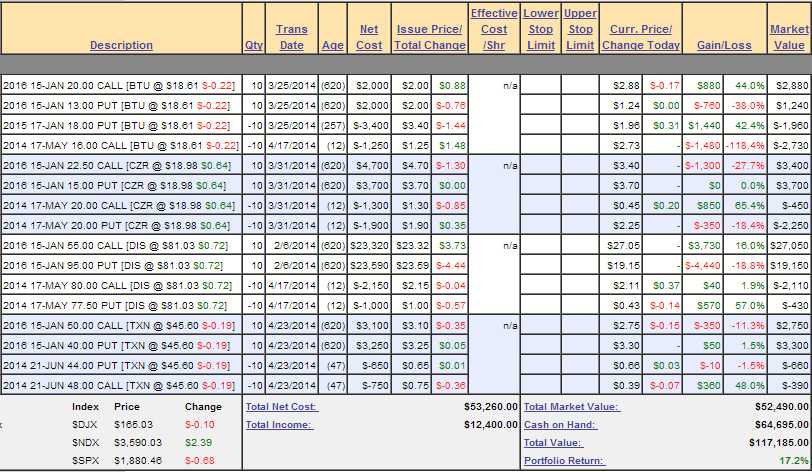
Task: Open the Total Net Cost link
Action: click(x=282, y=407)
